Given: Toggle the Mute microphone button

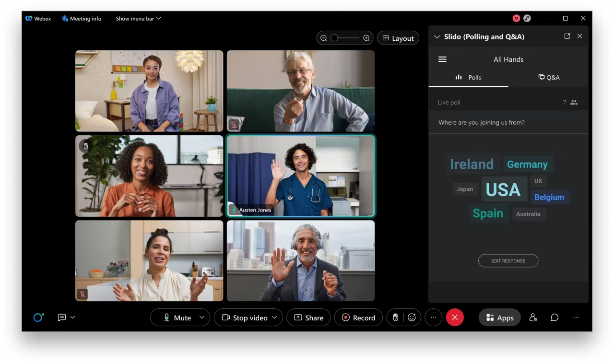Looking at the screenshot, I should point(177,317).
